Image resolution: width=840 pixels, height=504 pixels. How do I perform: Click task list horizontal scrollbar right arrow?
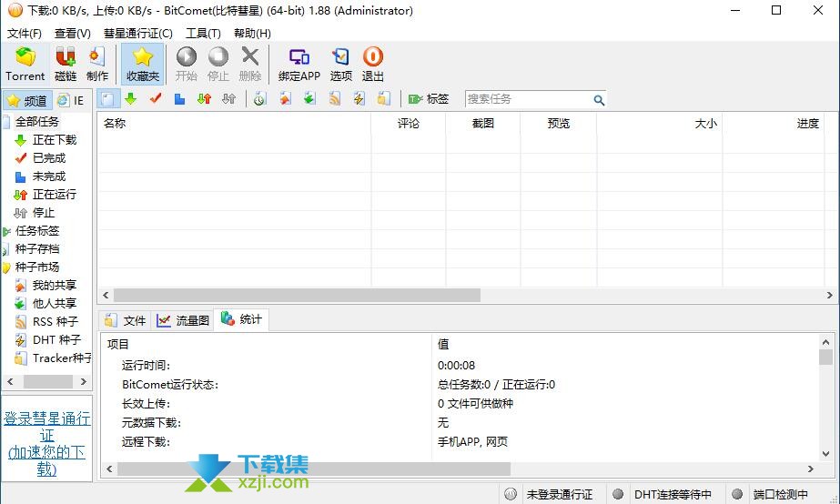click(x=830, y=295)
